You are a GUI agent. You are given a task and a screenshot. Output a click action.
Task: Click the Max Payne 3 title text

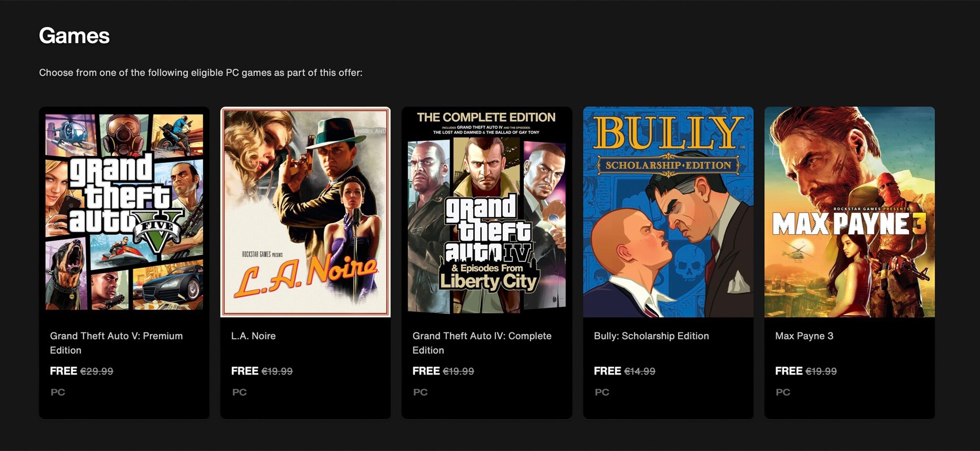(804, 336)
